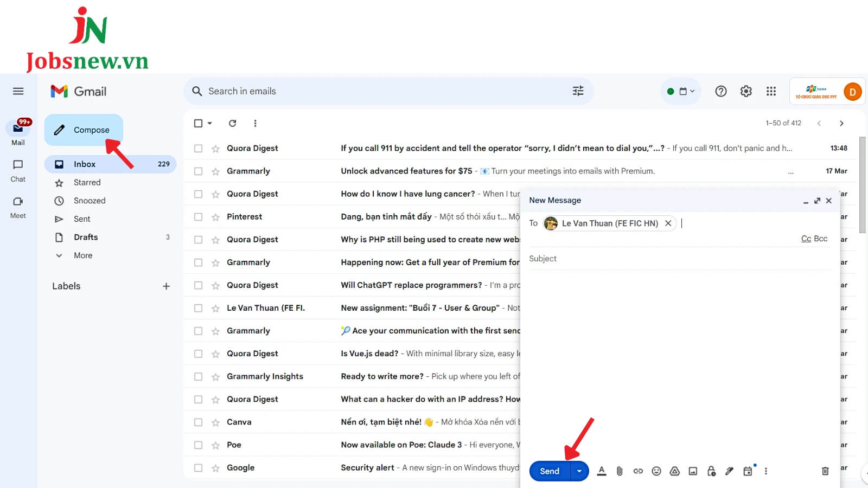This screenshot has width=868, height=488.
Task: Click the Bcc link
Action: (x=821, y=239)
